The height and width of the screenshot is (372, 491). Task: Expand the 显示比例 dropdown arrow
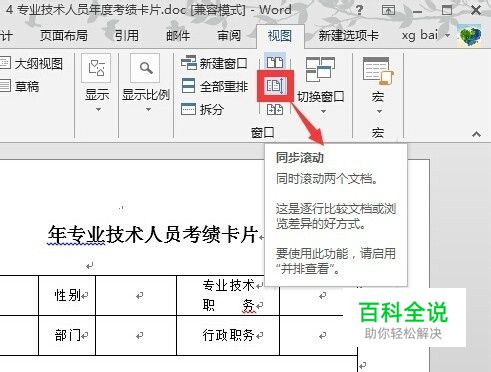[x=148, y=109]
